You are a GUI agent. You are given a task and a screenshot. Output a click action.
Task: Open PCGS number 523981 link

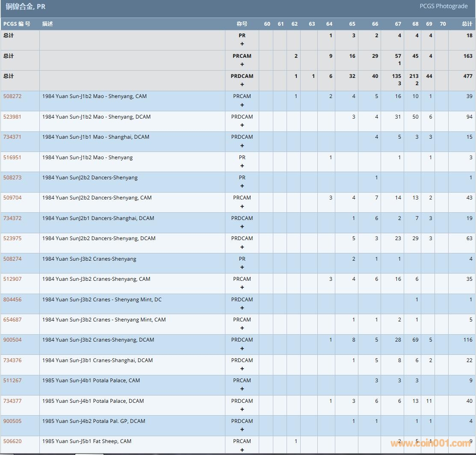(12, 117)
